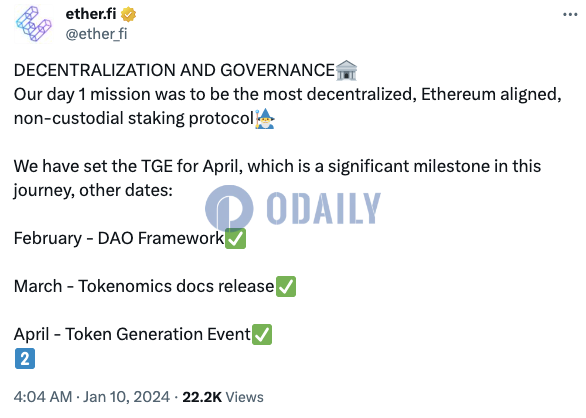586x418 pixels.
Task: Click the 4:04 AM Jan 10, 2024 timestamp
Action: click(92, 397)
